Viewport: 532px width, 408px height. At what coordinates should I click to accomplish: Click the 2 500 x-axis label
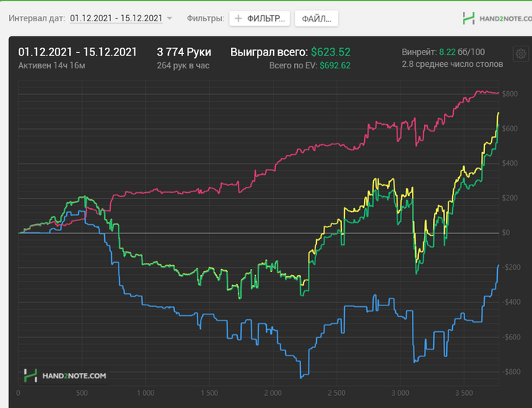tap(337, 393)
